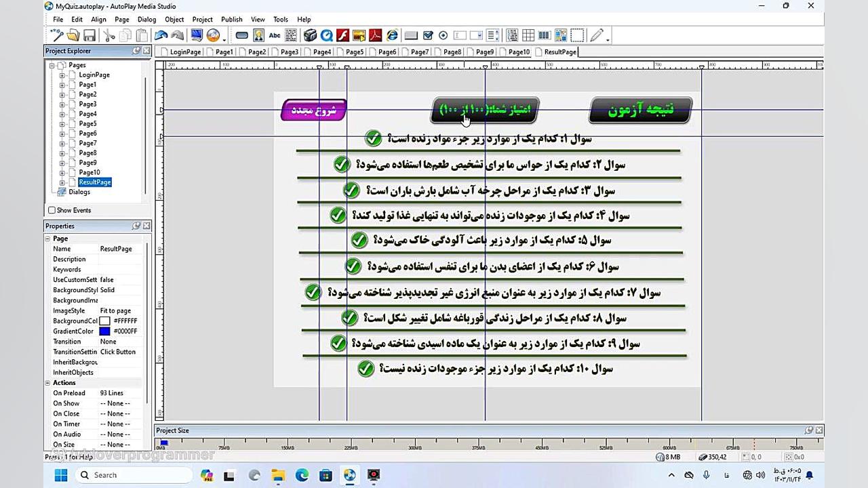Insert a Hotspot dashed rectangle icon
This screenshot has height=488, width=868.
[577, 35]
